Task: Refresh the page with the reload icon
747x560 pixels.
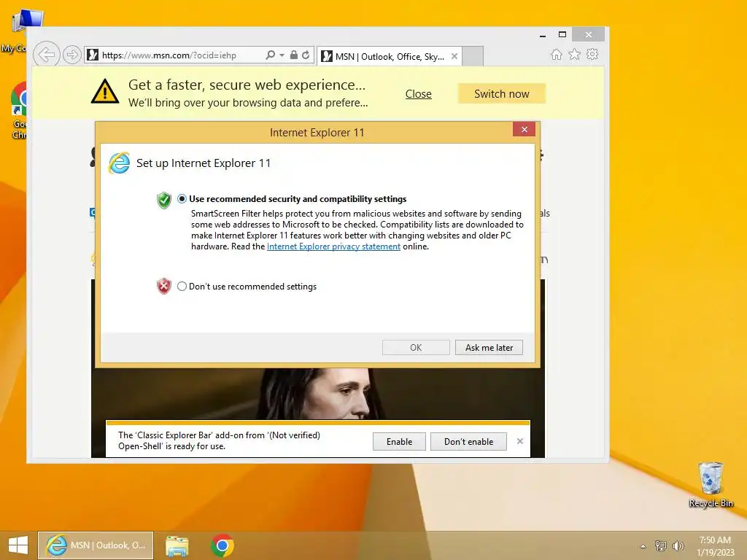Action: tap(306, 55)
